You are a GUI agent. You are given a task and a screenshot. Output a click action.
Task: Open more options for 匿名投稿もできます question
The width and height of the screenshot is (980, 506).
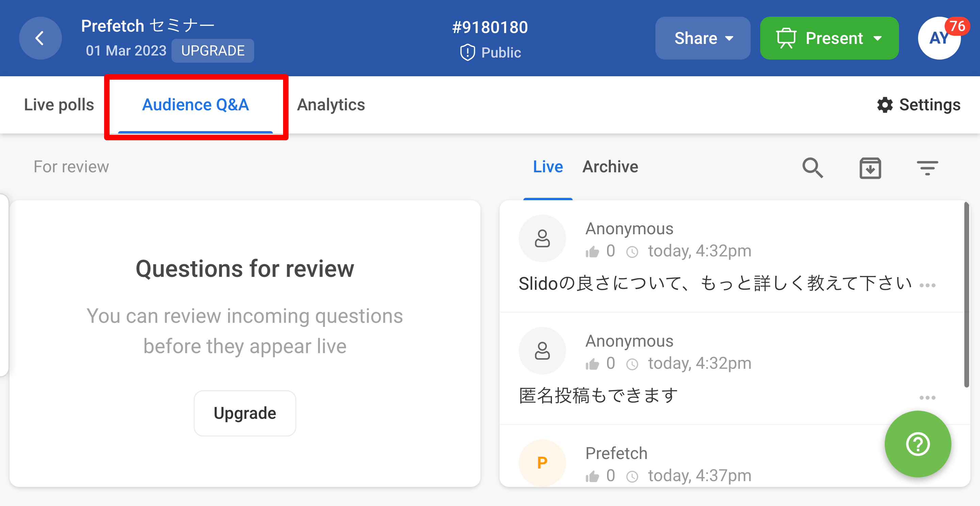pyautogui.click(x=927, y=397)
